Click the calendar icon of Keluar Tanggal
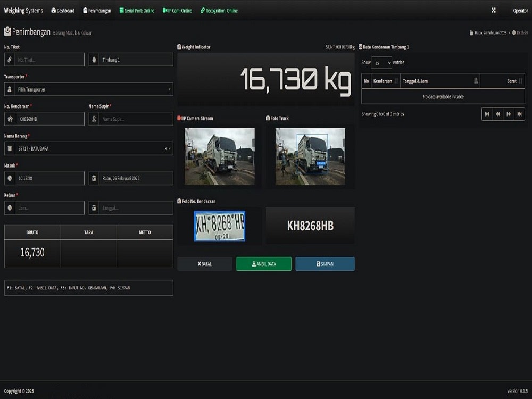532x399 pixels. coord(94,208)
